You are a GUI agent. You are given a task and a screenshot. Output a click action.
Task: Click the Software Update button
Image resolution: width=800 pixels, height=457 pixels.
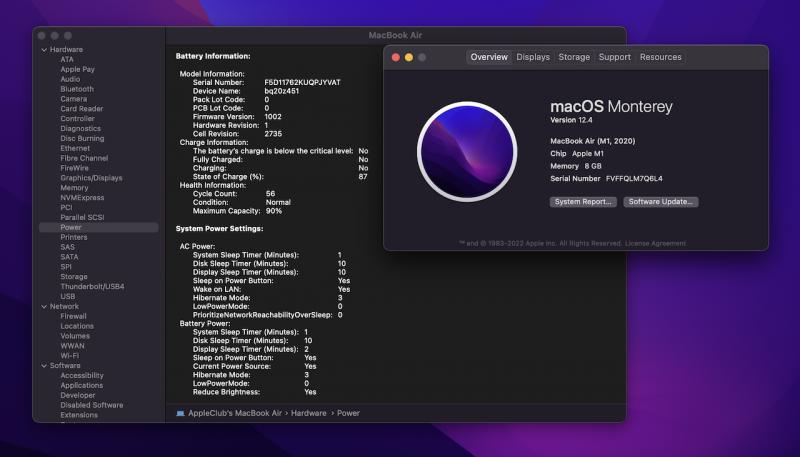point(661,202)
